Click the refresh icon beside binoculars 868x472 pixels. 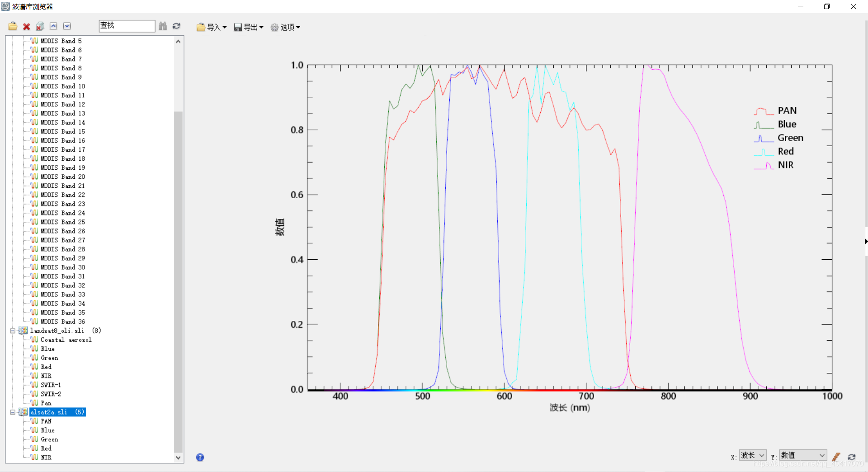tap(176, 26)
